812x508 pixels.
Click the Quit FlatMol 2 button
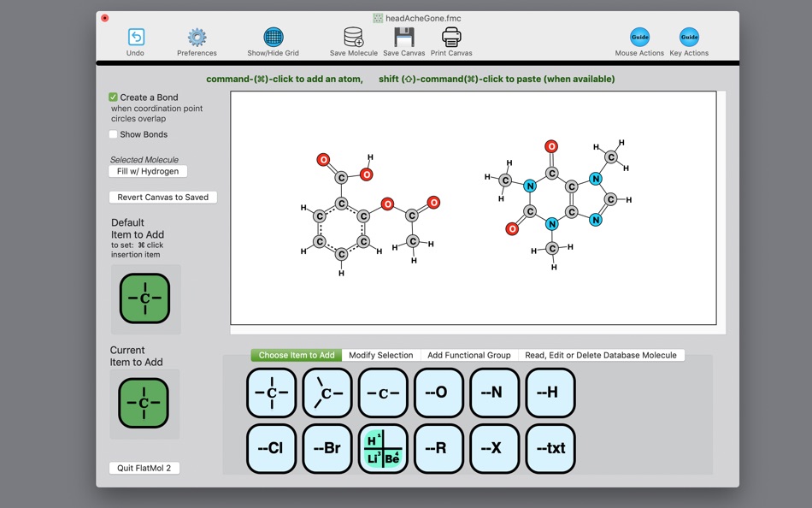point(144,467)
